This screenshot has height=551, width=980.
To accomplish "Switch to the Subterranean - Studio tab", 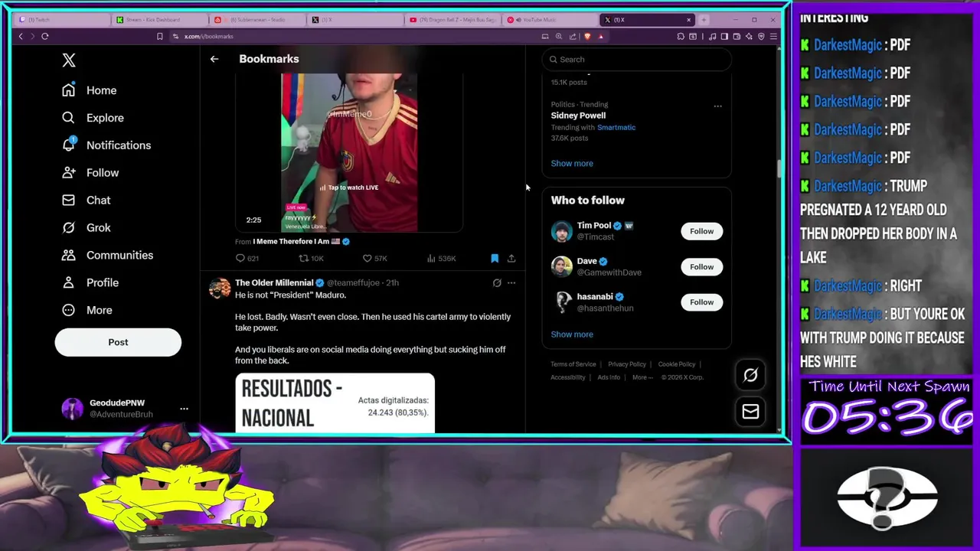I will 257,20.
